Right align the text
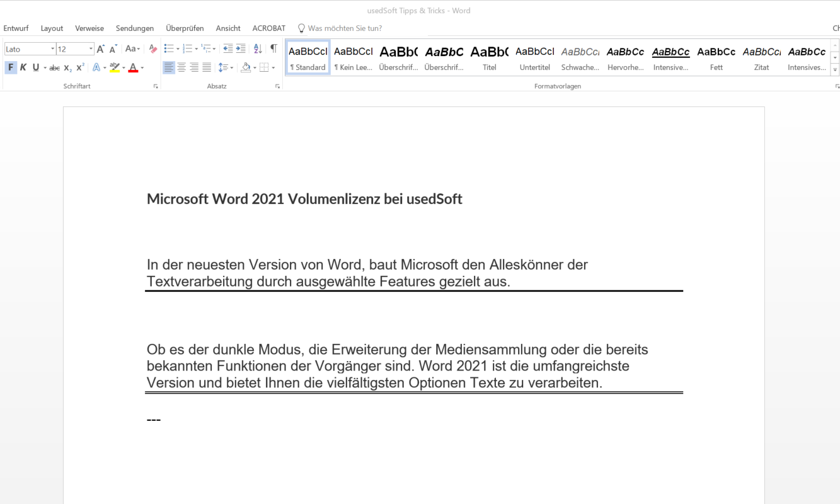The width and height of the screenshot is (840, 504). [x=194, y=67]
